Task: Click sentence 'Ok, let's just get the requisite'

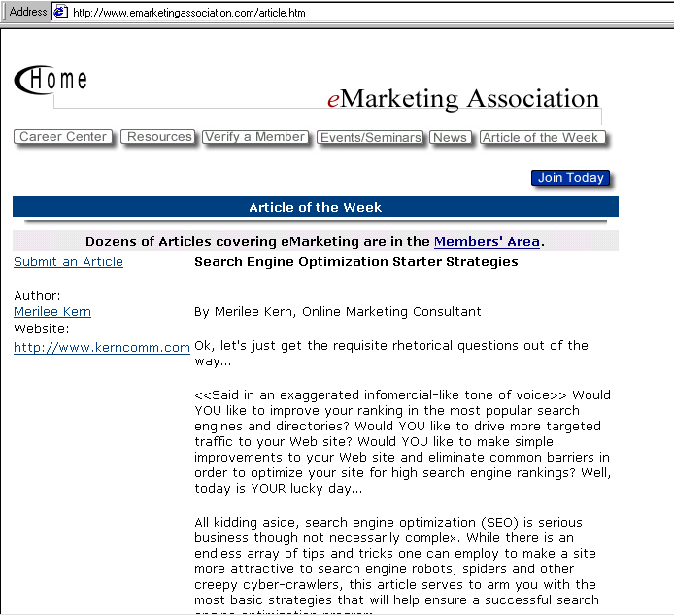Action: tap(391, 353)
